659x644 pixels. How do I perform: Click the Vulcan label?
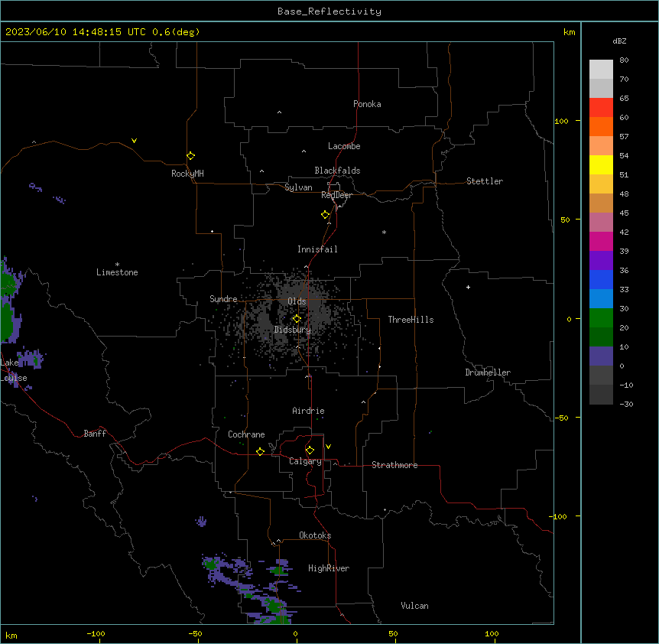(414, 606)
